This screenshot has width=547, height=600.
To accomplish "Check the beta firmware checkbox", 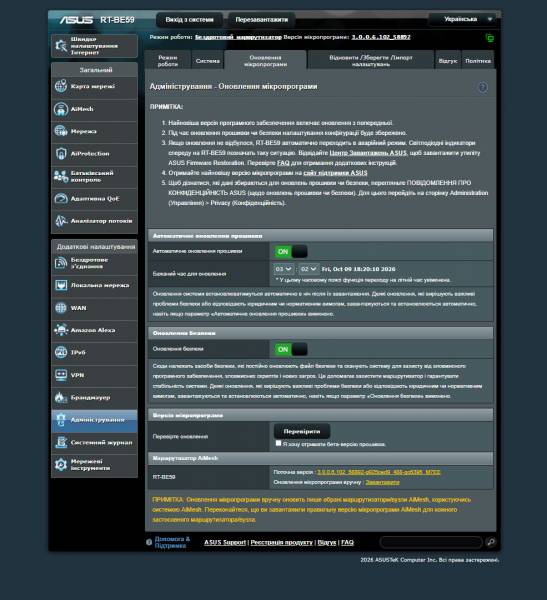I will click(278, 443).
